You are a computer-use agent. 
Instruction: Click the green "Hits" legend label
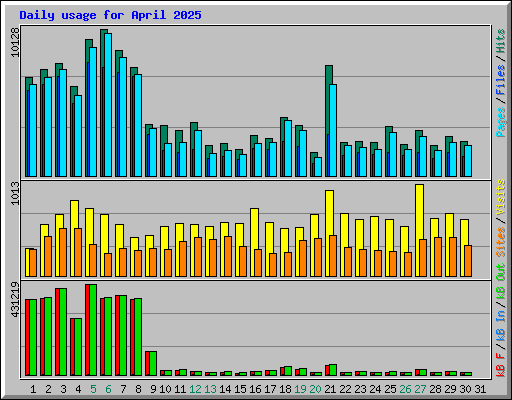(x=501, y=41)
